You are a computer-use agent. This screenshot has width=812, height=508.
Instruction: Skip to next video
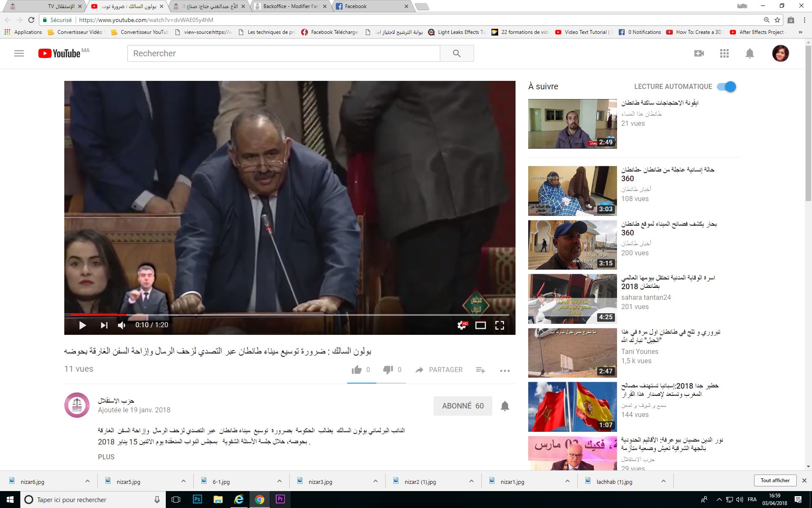click(104, 325)
